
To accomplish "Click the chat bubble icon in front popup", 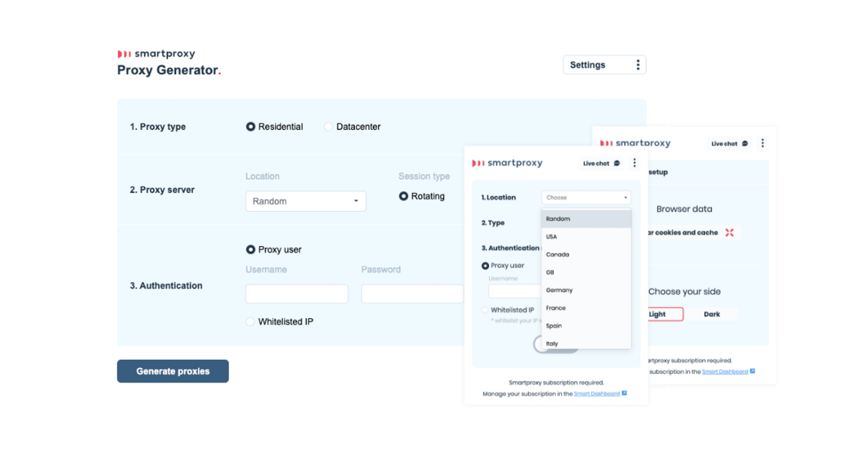I will [617, 163].
